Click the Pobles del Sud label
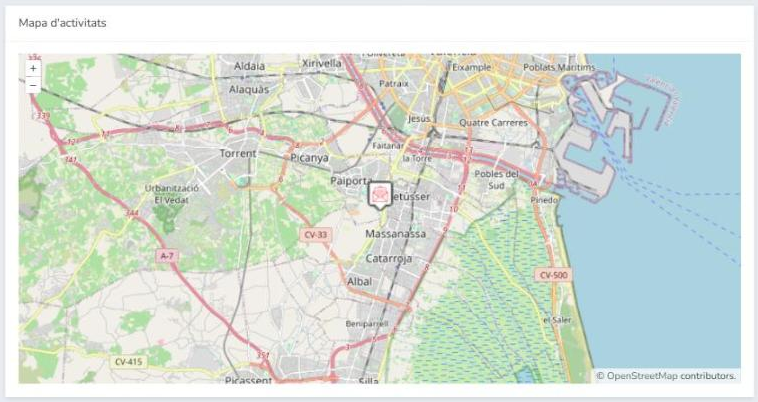 (496, 179)
